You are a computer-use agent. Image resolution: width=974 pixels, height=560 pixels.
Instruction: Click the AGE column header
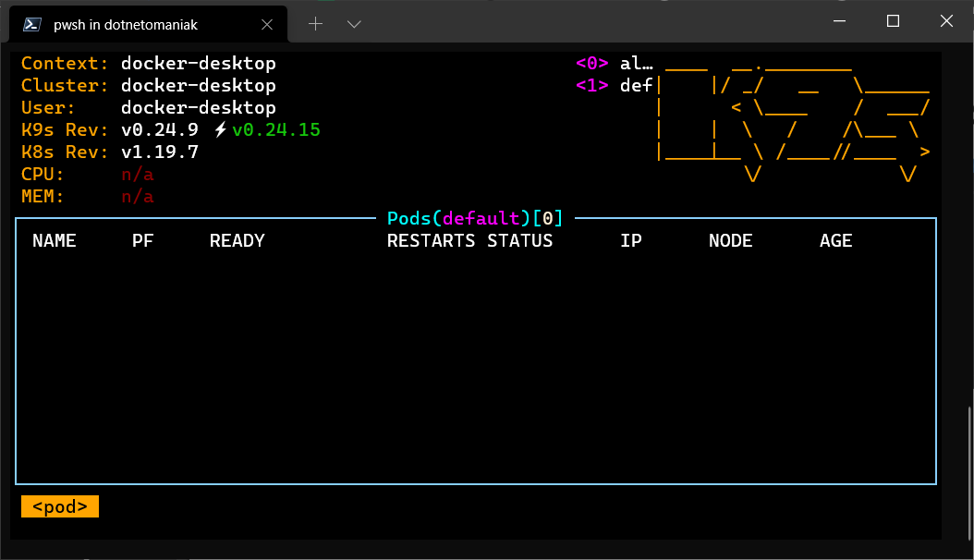point(836,241)
